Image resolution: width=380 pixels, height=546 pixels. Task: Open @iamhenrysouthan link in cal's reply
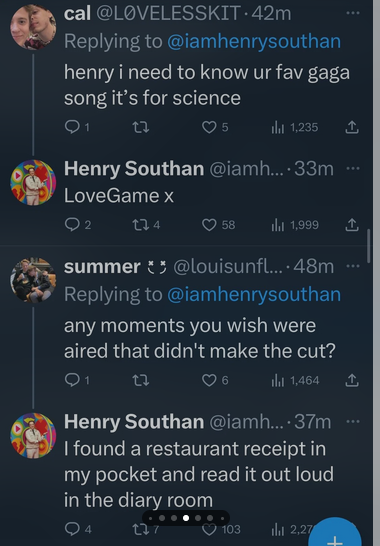[254, 41]
